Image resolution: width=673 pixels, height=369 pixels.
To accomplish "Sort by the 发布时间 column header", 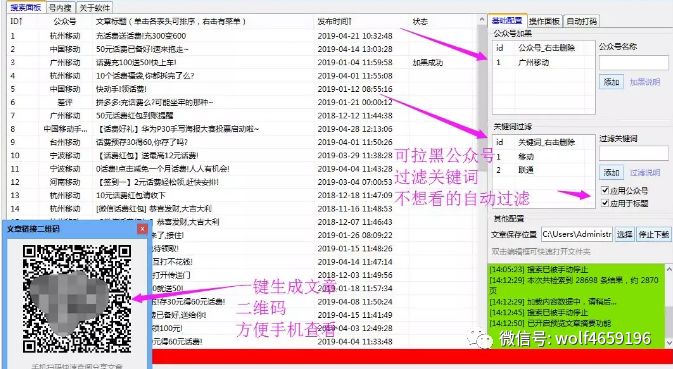I will [335, 21].
